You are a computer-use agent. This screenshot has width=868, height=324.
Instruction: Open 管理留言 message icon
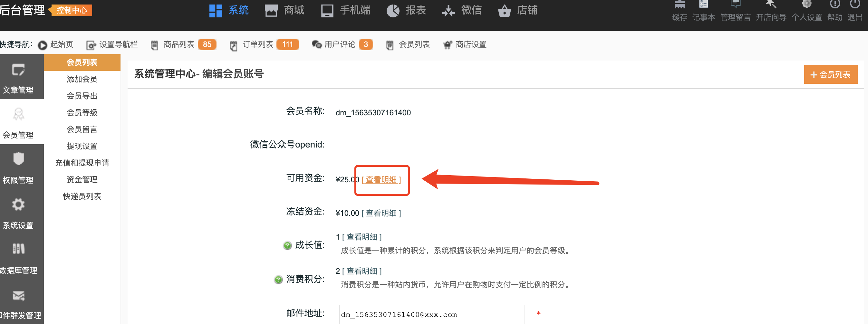coord(735,4)
